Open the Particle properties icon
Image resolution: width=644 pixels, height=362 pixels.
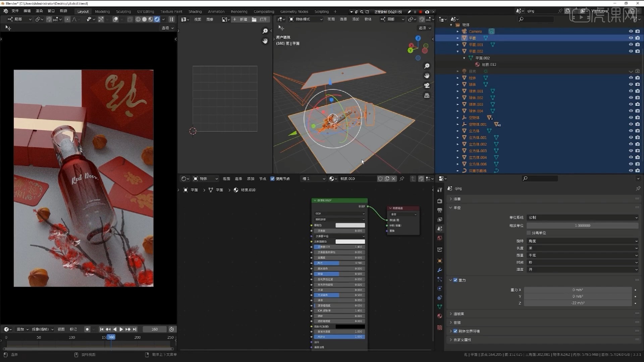coord(440,279)
